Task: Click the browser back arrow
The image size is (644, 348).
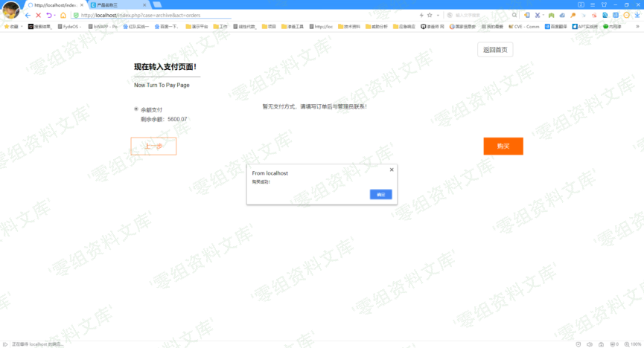Action: [x=28, y=15]
